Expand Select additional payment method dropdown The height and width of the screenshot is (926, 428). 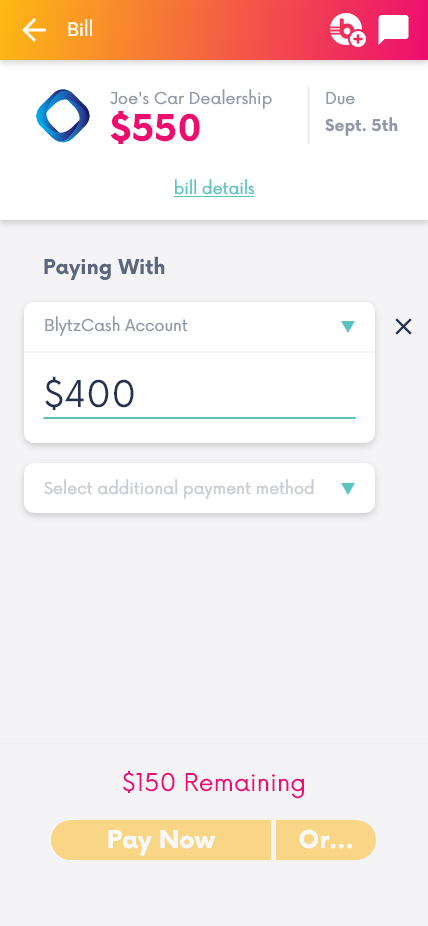pos(200,488)
